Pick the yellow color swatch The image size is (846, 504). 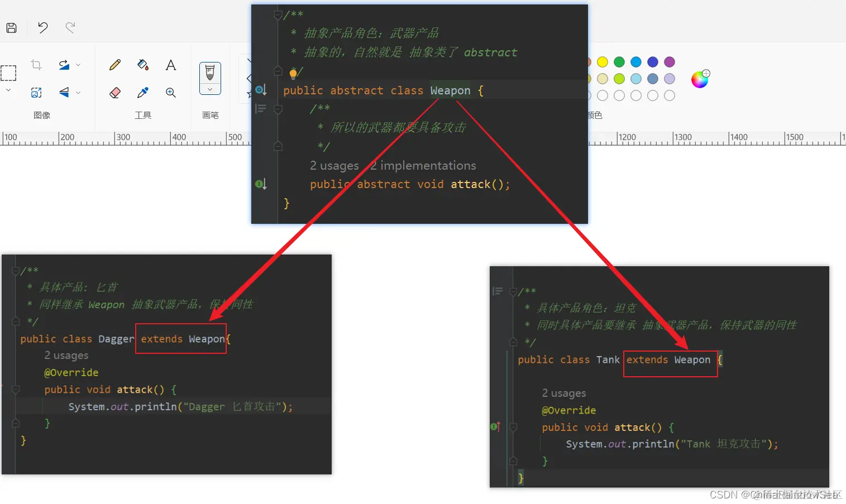(x=603, y=62)
